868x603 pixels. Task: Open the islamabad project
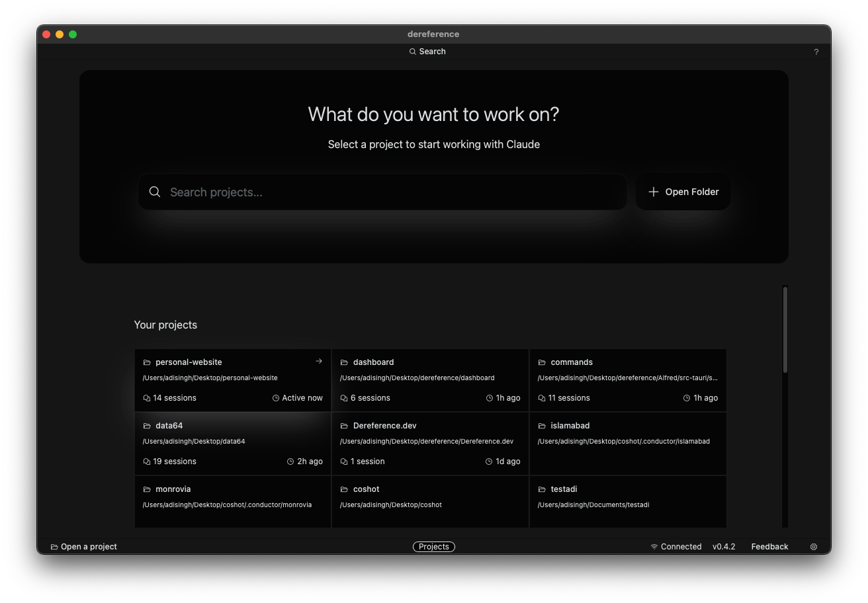pos(628,444)
